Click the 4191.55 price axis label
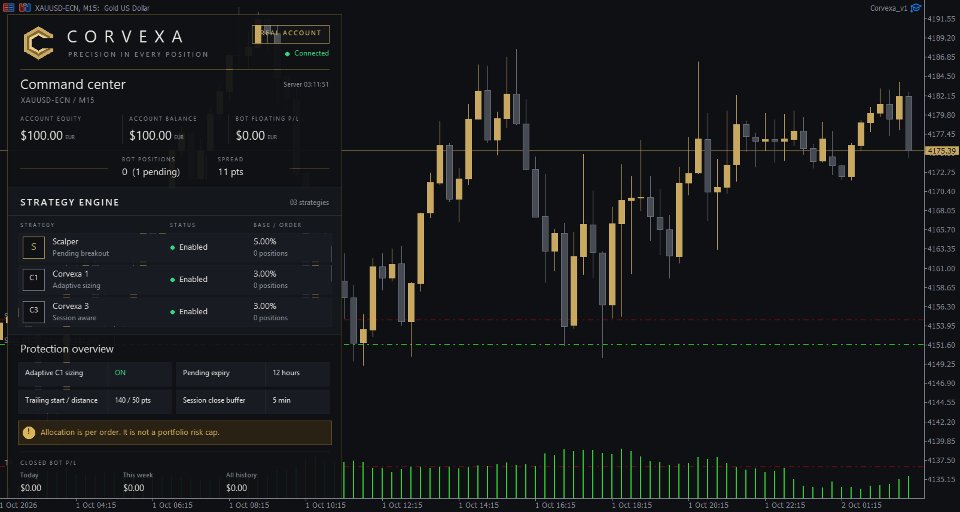Screen dimensions: 960x512 [x=943, y=19]
